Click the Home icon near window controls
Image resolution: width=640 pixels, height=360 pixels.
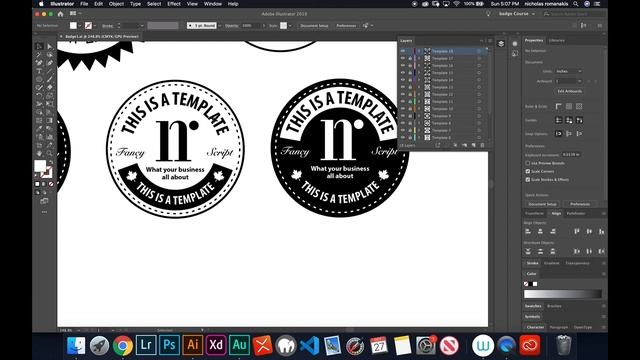tap(60, 14)
